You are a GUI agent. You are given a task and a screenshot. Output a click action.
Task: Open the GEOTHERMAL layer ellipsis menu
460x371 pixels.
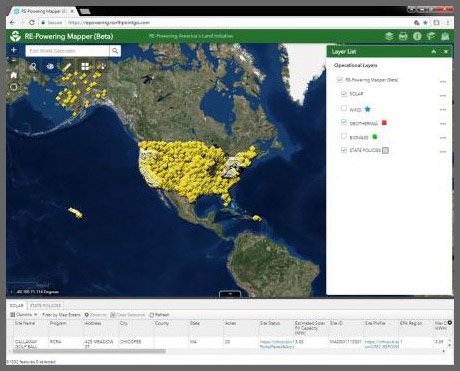point(443,124)
